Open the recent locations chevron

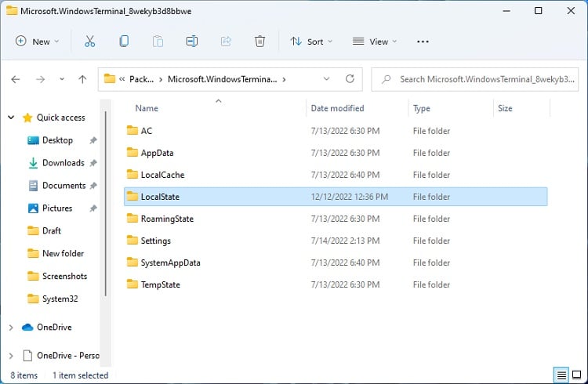(62, 79)
